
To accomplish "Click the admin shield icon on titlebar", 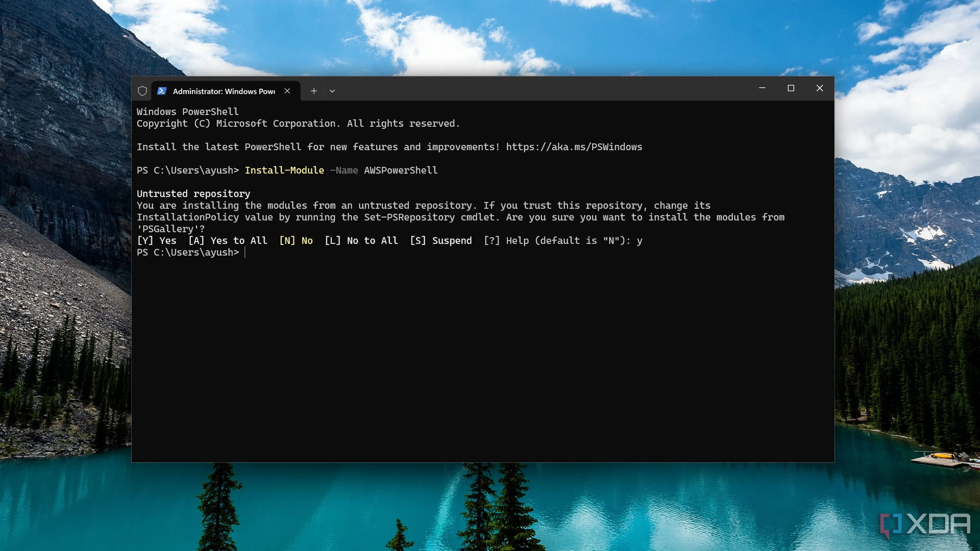I will [x=143, y=91].
